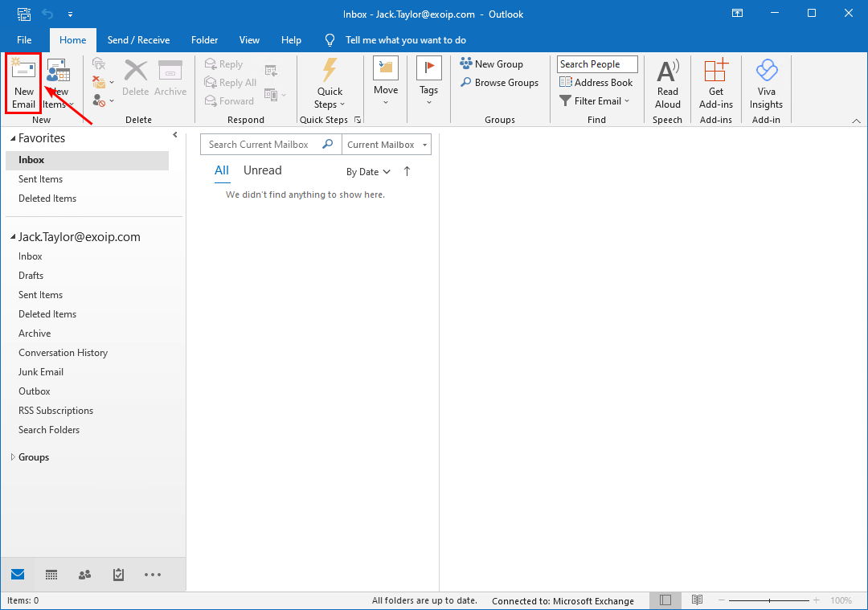
Task: Show All messages filter
Action: point(222,171)
